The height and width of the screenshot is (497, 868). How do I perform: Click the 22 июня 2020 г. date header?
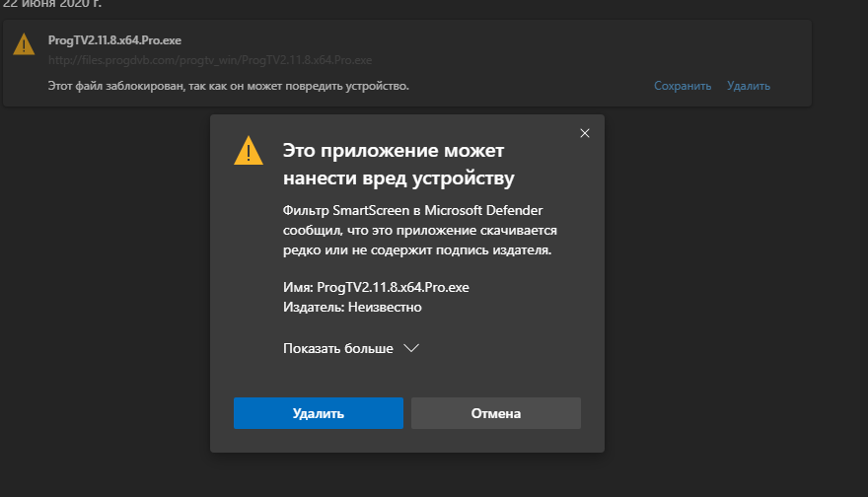[x=58, y=4]
